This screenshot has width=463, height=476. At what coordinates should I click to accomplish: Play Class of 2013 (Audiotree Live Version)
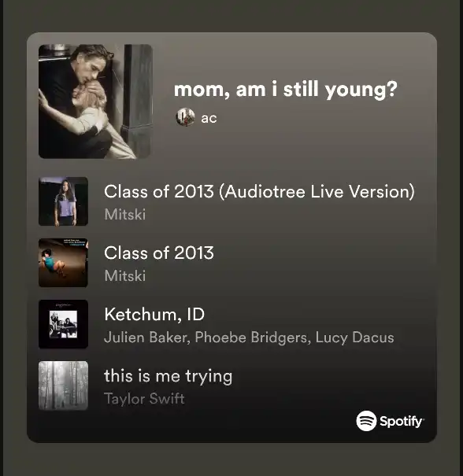[259, 191]
